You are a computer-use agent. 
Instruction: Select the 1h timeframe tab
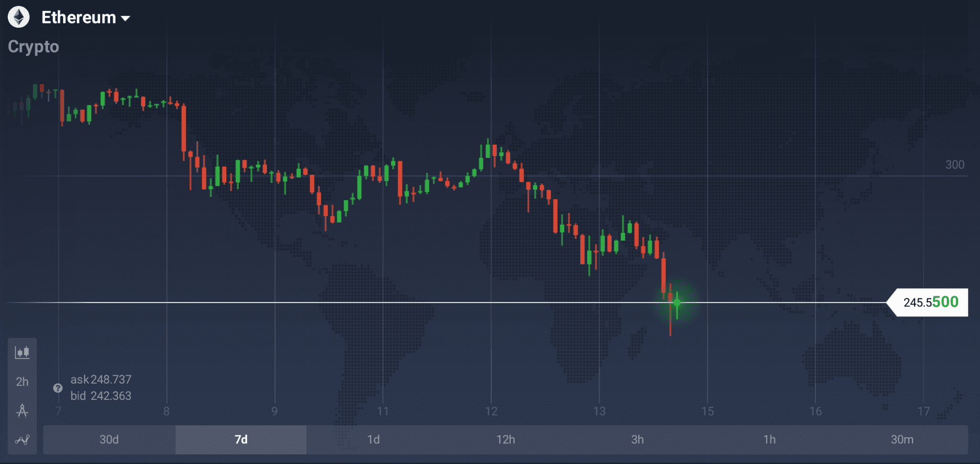769,440
